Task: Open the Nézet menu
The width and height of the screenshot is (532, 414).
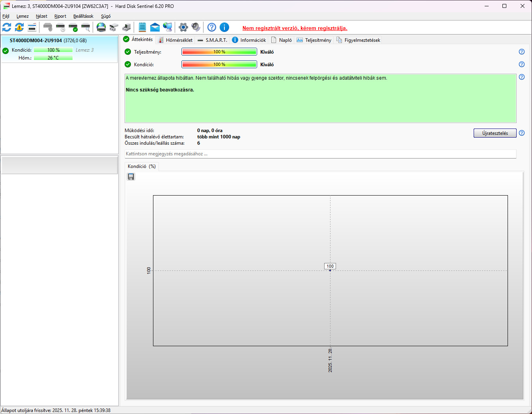Action: [x=41, y=16]
